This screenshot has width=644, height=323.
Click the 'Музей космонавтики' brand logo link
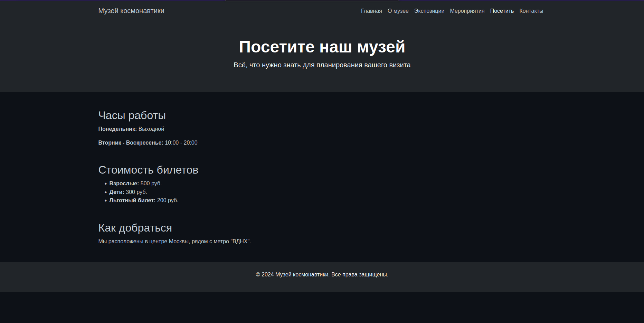tap(131, 11)
